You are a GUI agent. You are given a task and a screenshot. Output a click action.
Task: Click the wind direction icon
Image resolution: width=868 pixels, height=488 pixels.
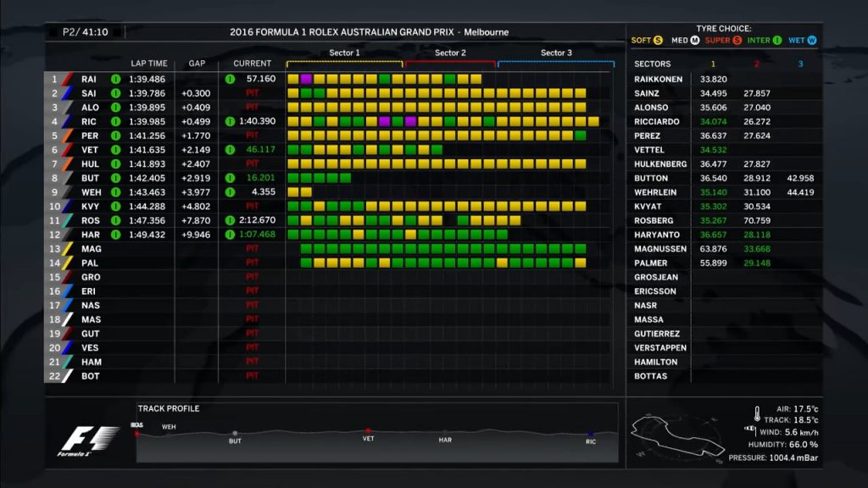(750, 430)
